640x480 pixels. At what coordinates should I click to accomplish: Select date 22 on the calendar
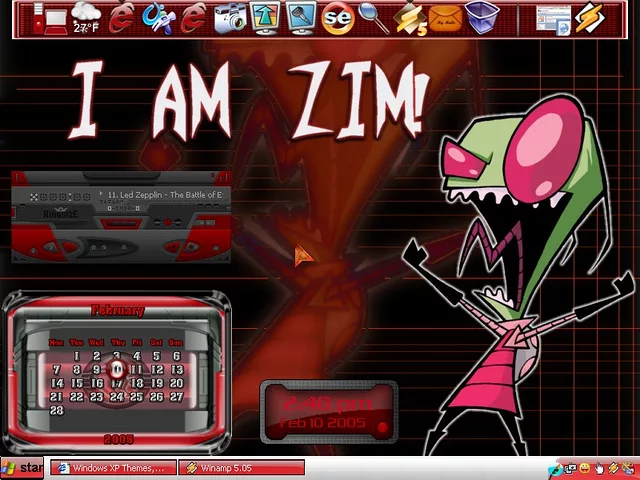pos(76,397)
